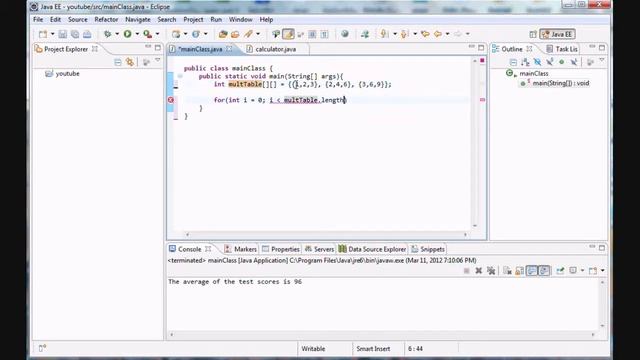This screenshot has width=640, height=360.
Task: Click the External Tools run icon
Action: tap(147, 34)
